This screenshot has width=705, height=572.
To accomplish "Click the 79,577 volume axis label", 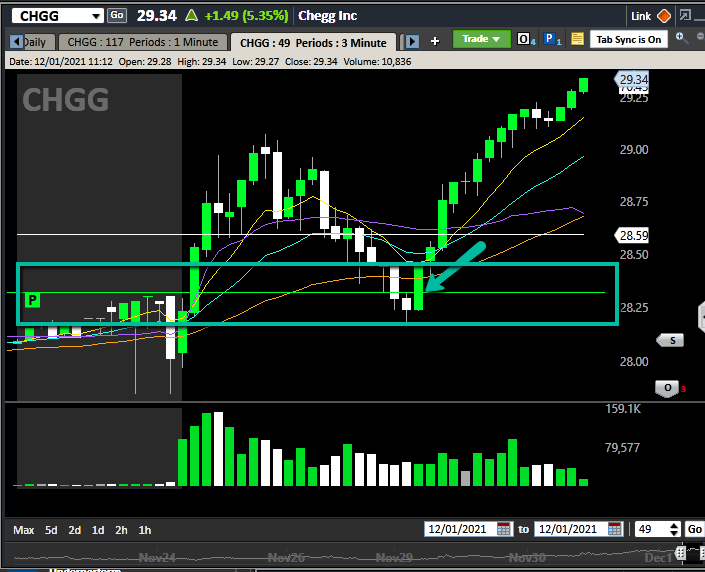I will pyautogui.click(x=622, y=447).
